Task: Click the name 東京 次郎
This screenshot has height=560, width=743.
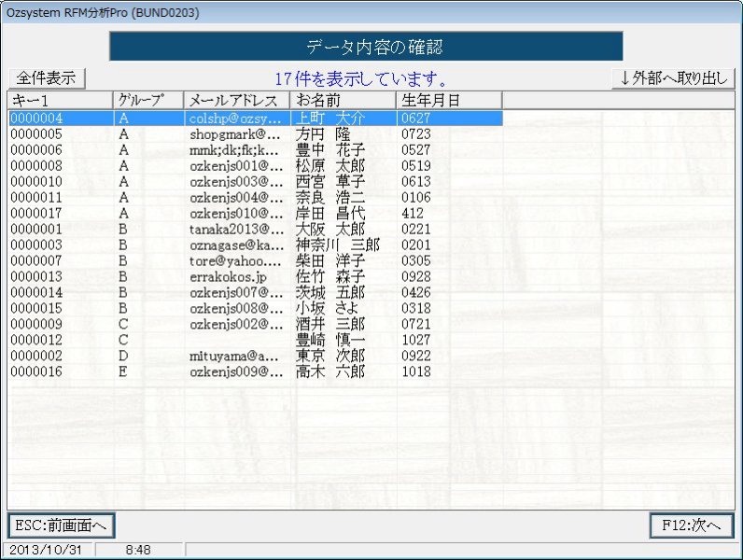Action: 330,356
